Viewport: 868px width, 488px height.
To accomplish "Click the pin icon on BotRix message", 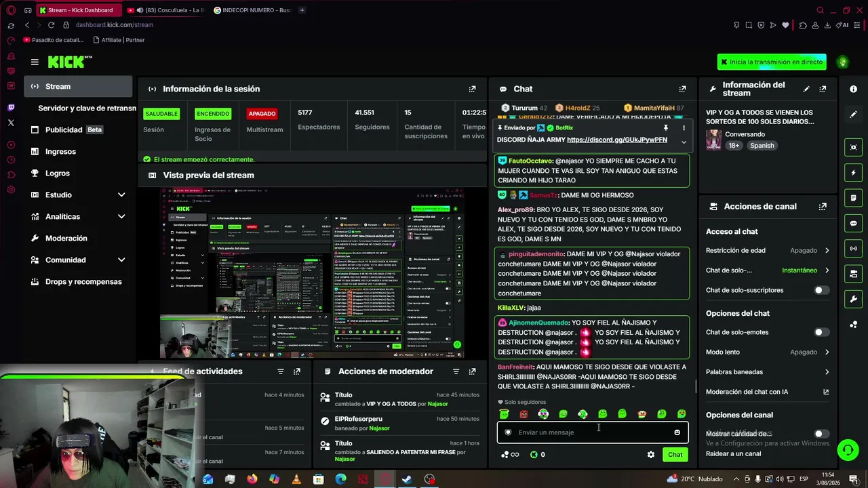I will 666,127.
